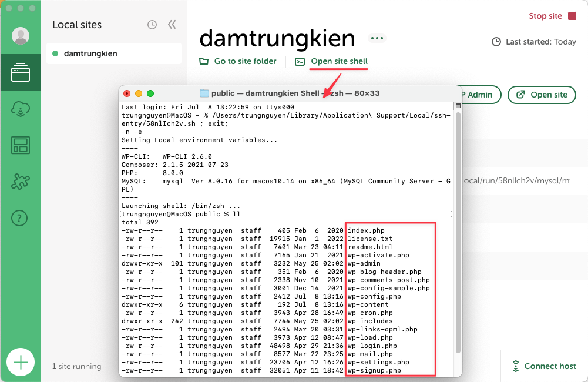This screenshot has height=382, width=588.
Task: Select the Local sites sidebar icon
Action: [21, 72]
